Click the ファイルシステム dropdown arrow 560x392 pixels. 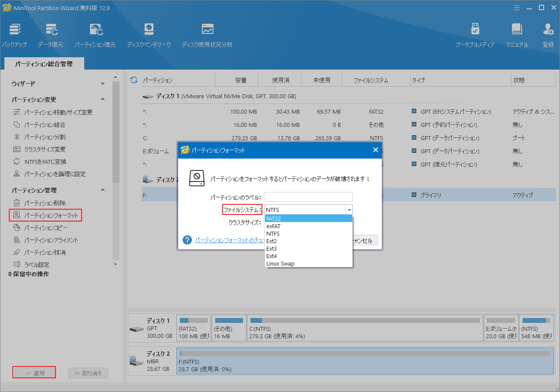tap(349, 210)
